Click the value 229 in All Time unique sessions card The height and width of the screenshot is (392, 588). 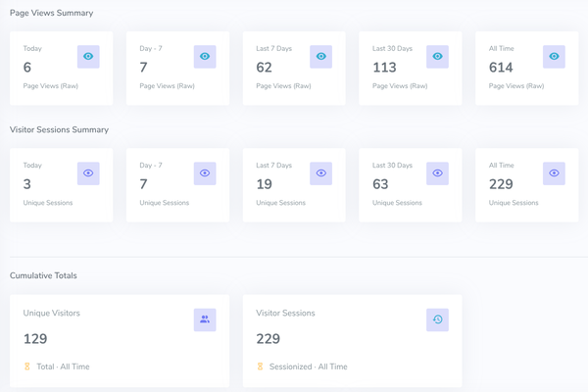point(501,184)
